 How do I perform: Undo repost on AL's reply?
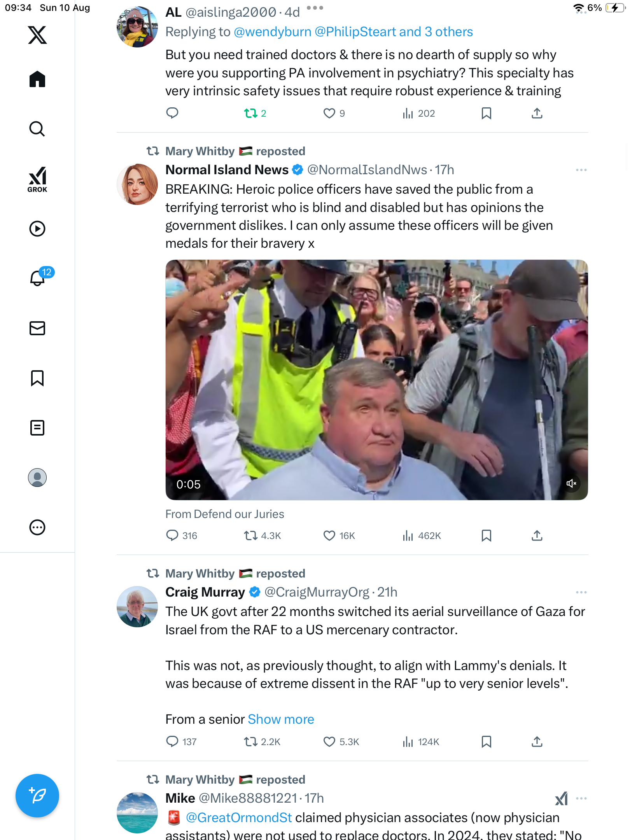pyautogui.click(x=251, y=113)
